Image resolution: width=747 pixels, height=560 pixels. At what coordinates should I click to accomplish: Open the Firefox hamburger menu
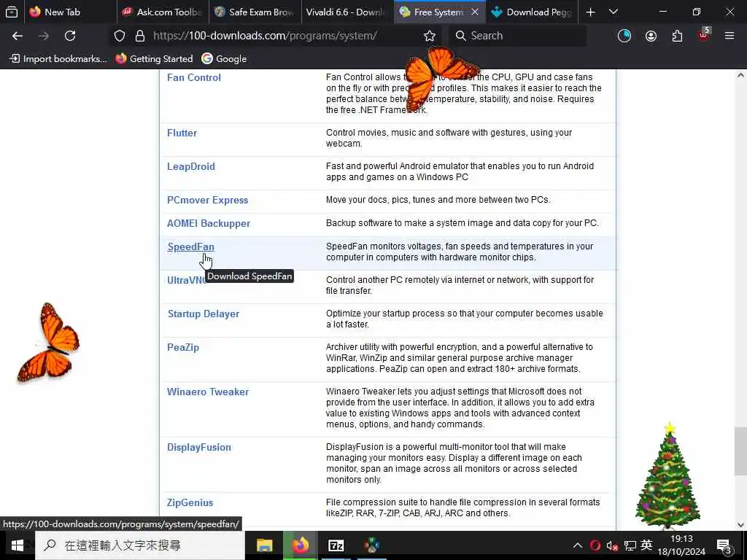[729, 36]
